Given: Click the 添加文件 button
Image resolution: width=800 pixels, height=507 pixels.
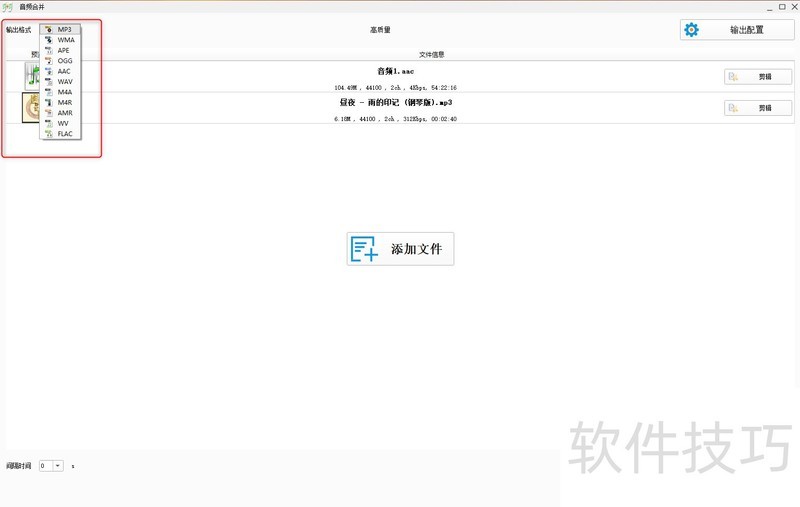Looking at the screenshot, I should [401, 249].
